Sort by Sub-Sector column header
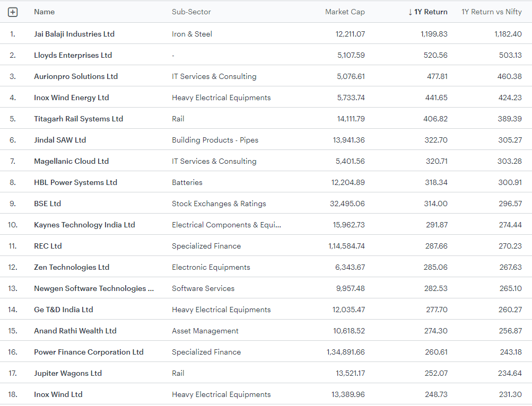Image resolution: width=532 pixels, height=406 pixels. [191, 12]
